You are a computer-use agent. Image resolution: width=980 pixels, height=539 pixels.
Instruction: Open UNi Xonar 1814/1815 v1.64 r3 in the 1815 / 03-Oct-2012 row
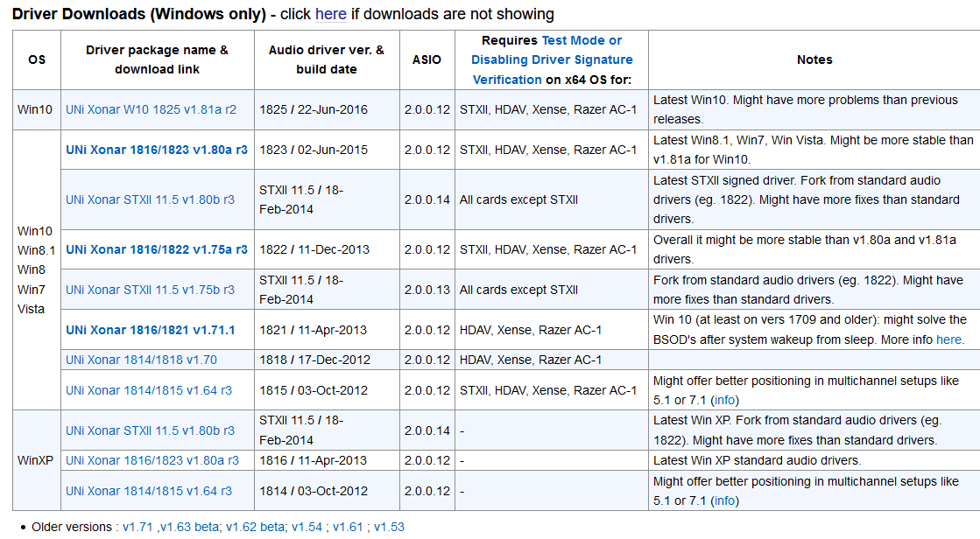(149, 390)
